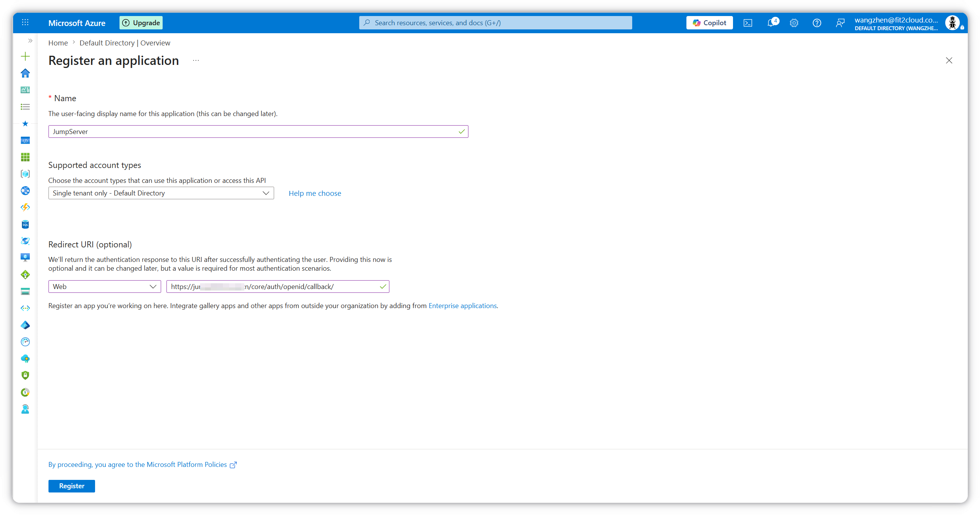This screenshot has height=515, width=980.
Task: Open Load balancers green diamond icon
Action: 25,274
